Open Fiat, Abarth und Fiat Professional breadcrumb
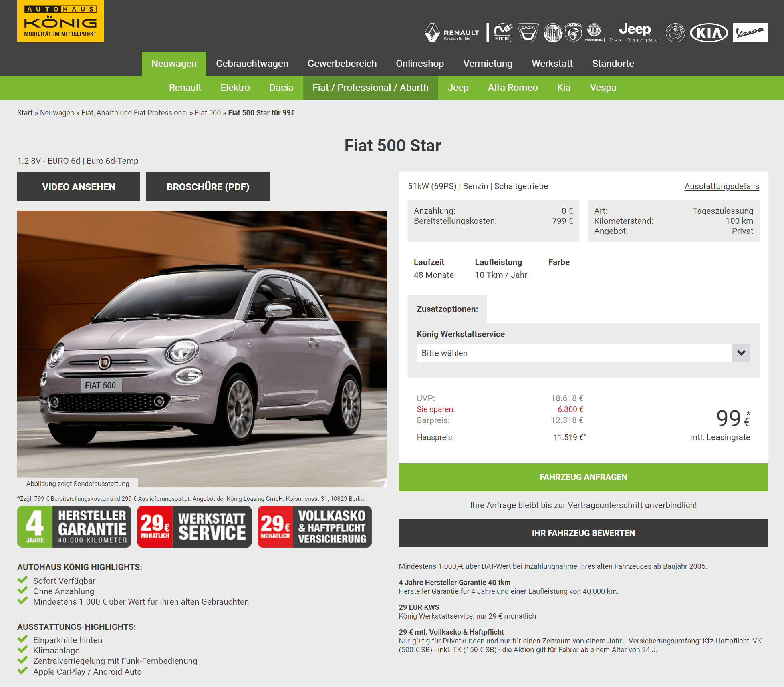 (134, 113)
